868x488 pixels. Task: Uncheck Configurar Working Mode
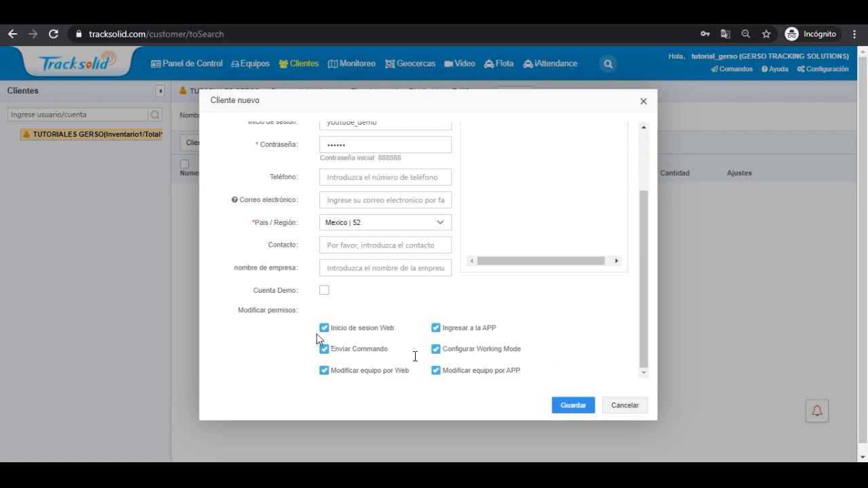pyautogui.click(x=436, y=349)
